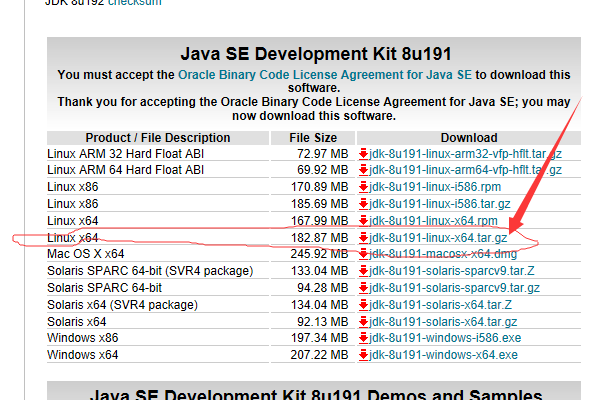The height and width of the screenshot is (400, 601).
Task: Download jdk-8u191-solaris-sparcv9.tar.Z
Action: point(452,271)
